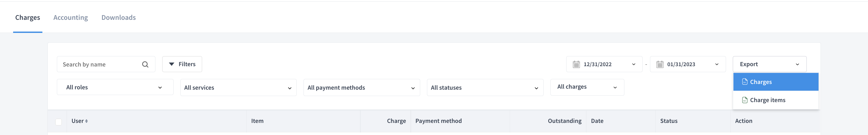
Task: Open the Downloads tab
Action: pos(119,17)
